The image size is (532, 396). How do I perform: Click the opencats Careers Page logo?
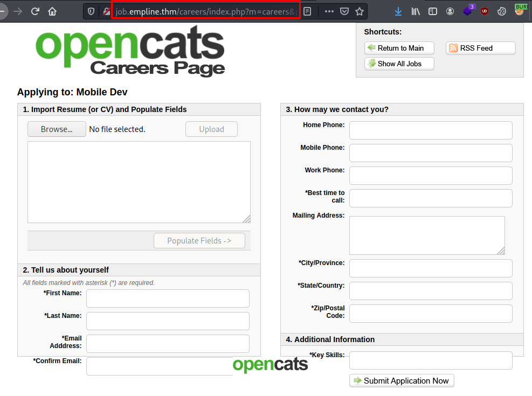click(x=130, y=51)
